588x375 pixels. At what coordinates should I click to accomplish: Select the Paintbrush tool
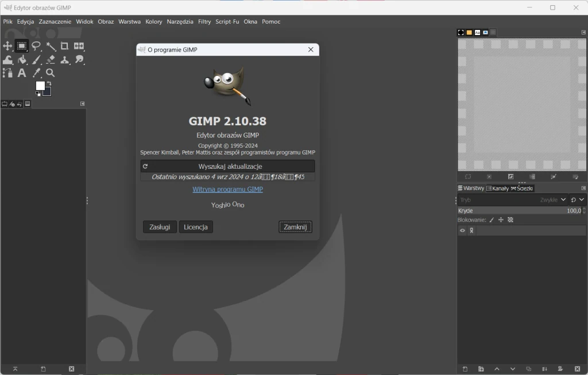[36, 60]
